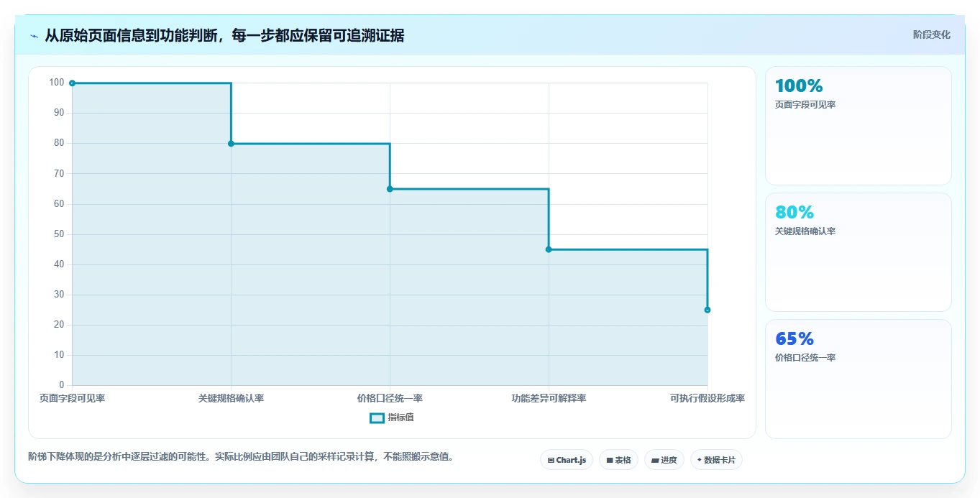Click the 阶段变化 label in header
This screenshot has height=498, width=980.
932,34
